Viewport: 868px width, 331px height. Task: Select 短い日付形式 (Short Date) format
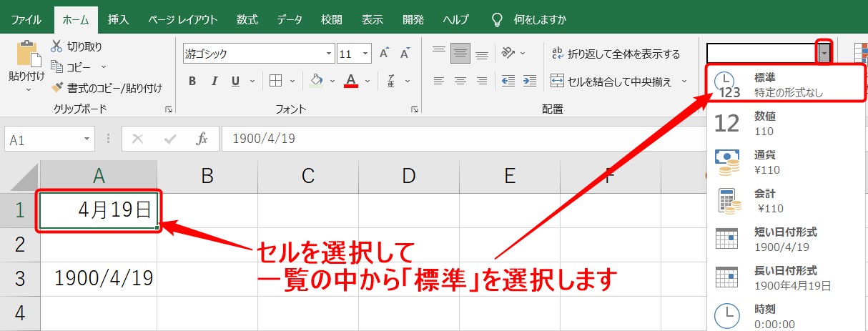point(787,239)
